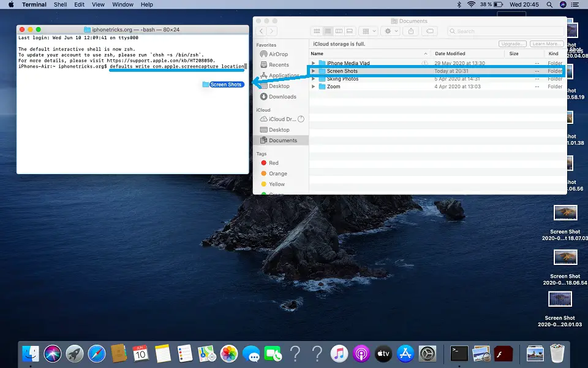This screenshot has height=368, width=588.
Task: Switch Finder to column view
Action: (x=338, y=31)
